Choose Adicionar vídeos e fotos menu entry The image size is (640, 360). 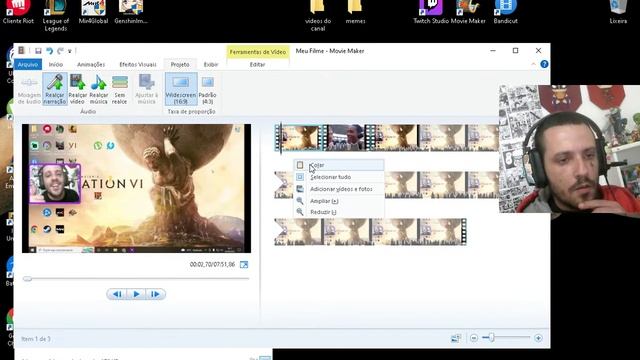point(339,189)
